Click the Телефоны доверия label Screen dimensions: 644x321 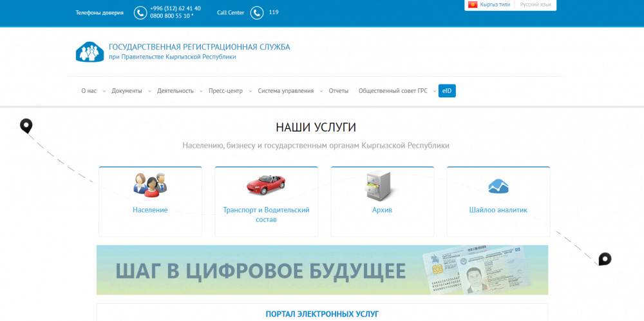click(x=99, y=13)
